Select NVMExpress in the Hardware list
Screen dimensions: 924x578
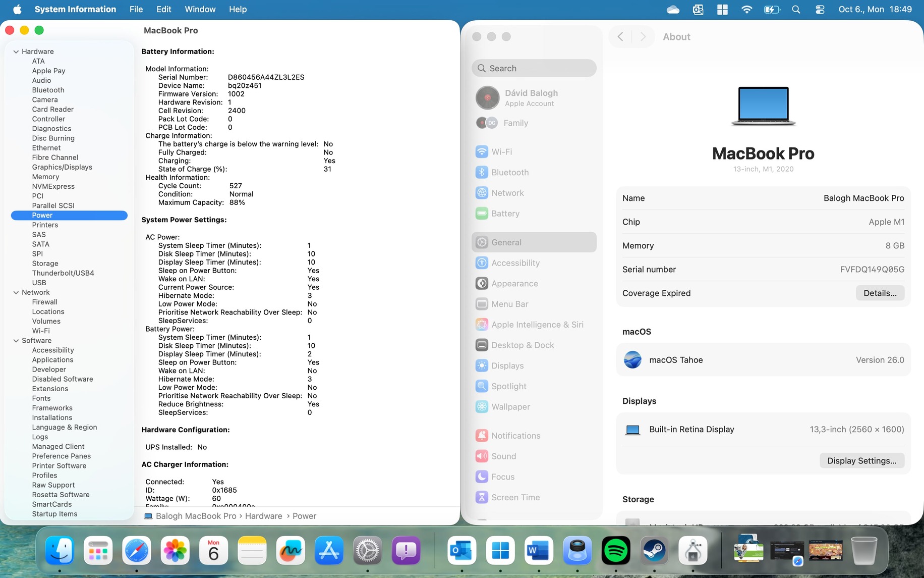coord(53,187)
